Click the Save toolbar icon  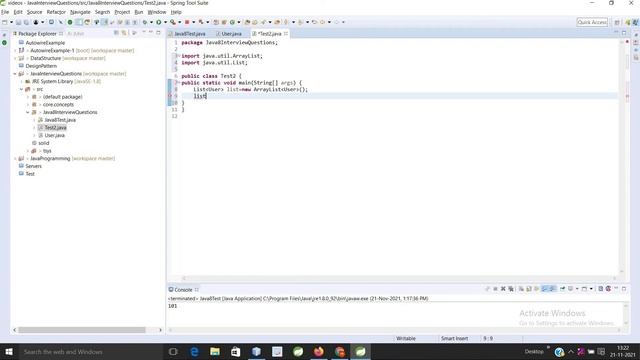18,22
